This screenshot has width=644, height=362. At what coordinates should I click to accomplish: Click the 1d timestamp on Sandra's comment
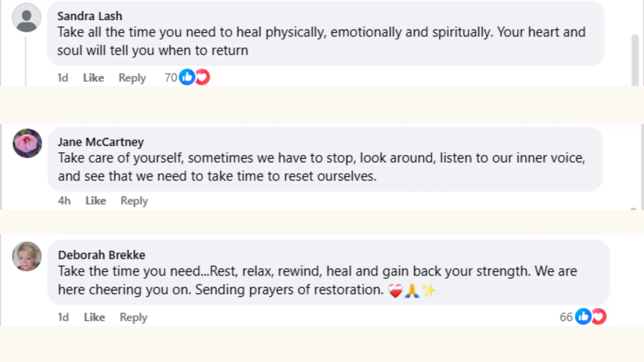point(63,78)
